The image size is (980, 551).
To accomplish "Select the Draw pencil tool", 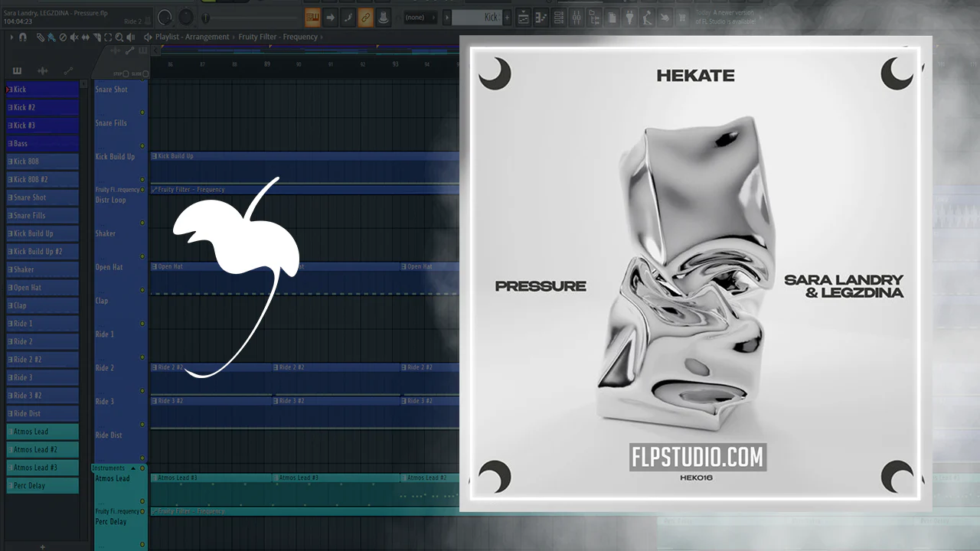I will click(x=41, y=37).
